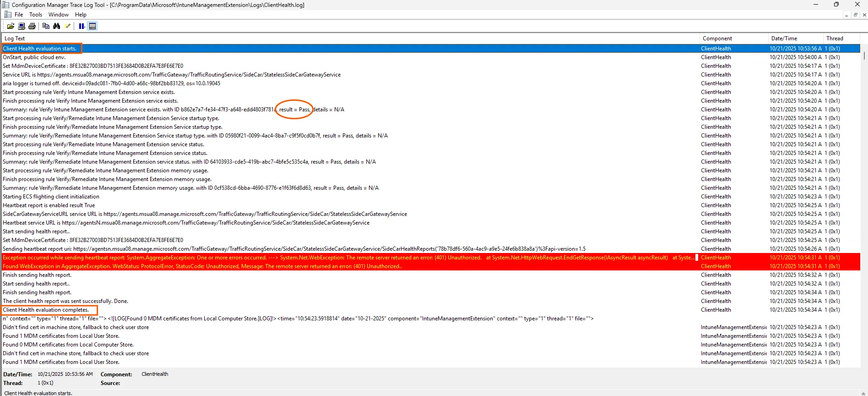The image size is (868, 396).
Task: Open the Window menu
Action: pyautogui.click(x=59, y=15)
